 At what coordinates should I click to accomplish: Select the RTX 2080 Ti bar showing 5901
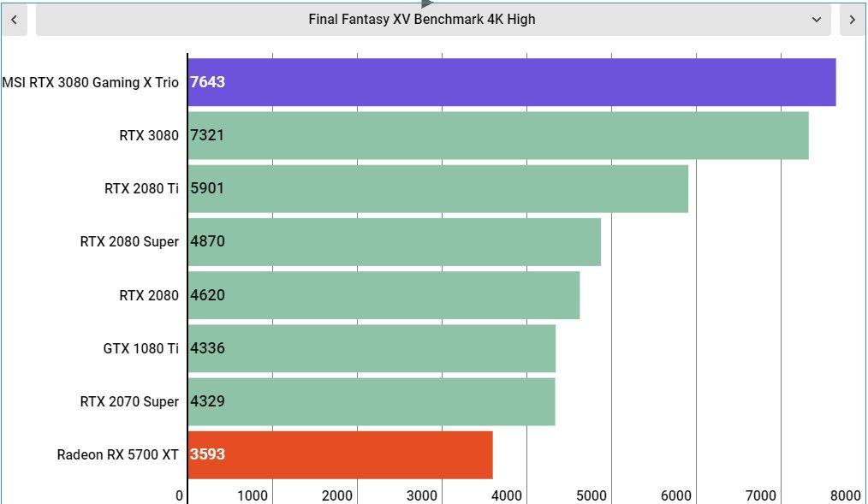pos(438,188)
